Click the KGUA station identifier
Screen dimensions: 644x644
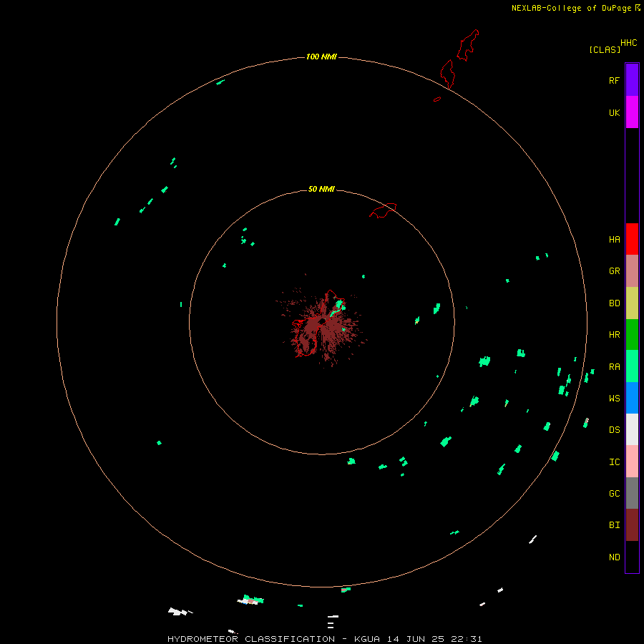(367, 639)
